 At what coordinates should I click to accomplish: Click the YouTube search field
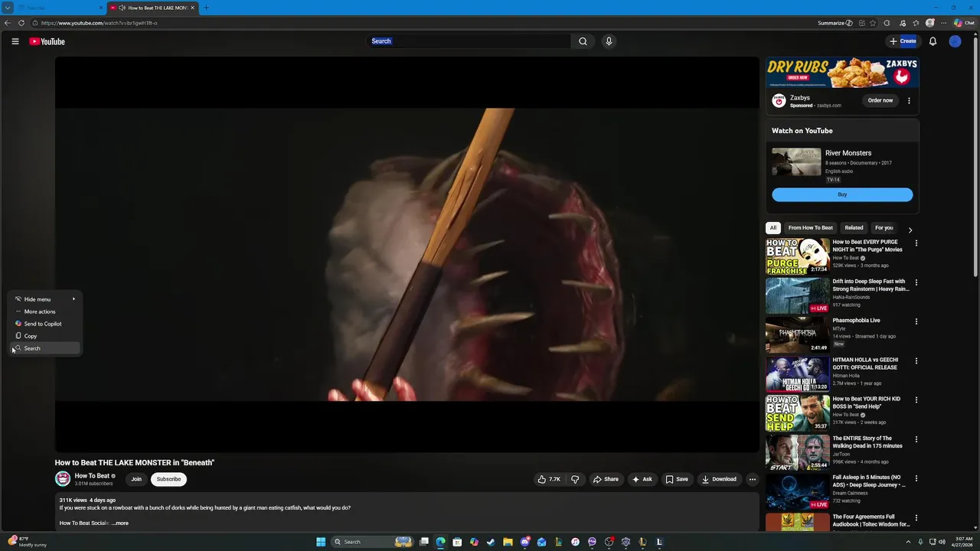(x=469, y=41)
